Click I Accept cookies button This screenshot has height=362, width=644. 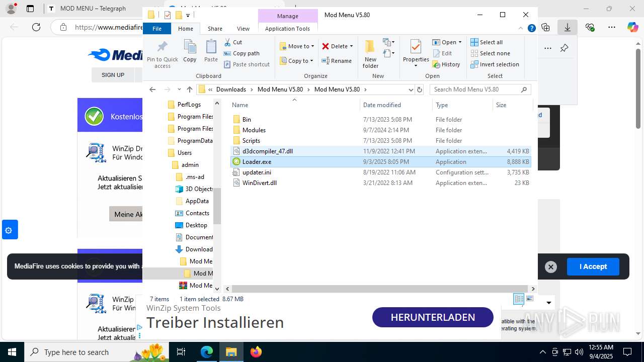[593, 266]
